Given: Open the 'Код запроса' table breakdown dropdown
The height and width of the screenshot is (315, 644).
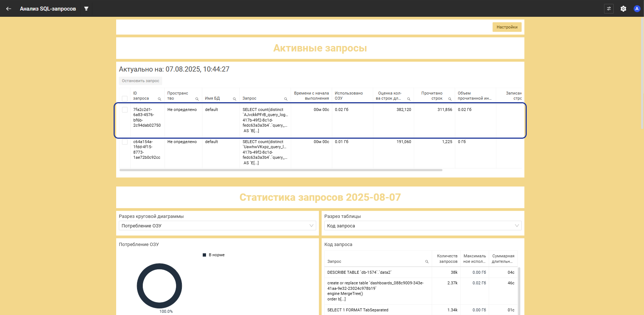Looking at the screenshot, I should coord(423,226).
